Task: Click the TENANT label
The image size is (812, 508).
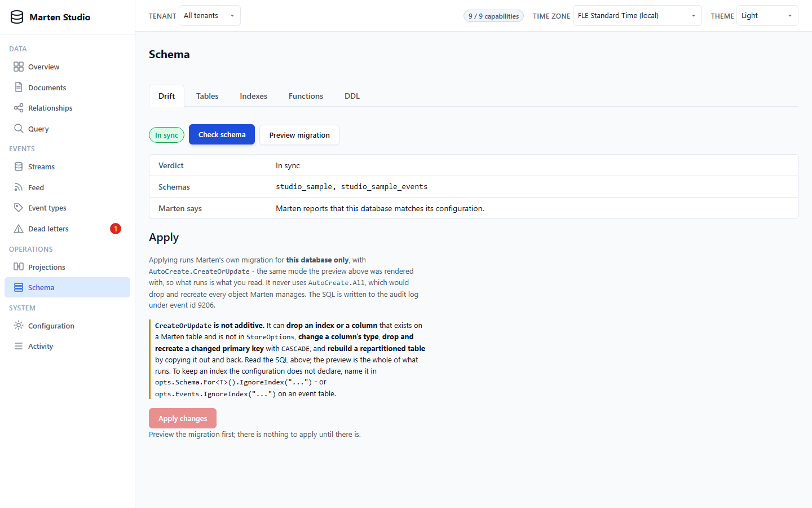Action: [162, 16]
